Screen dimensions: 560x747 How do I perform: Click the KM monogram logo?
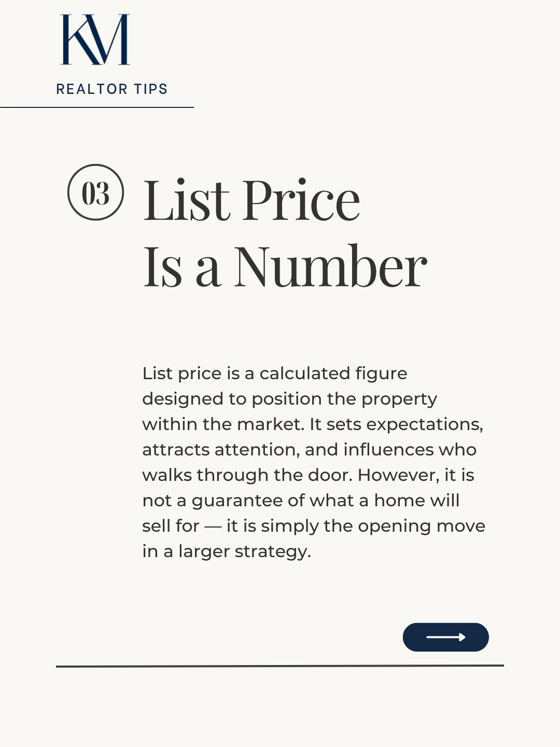95,40
